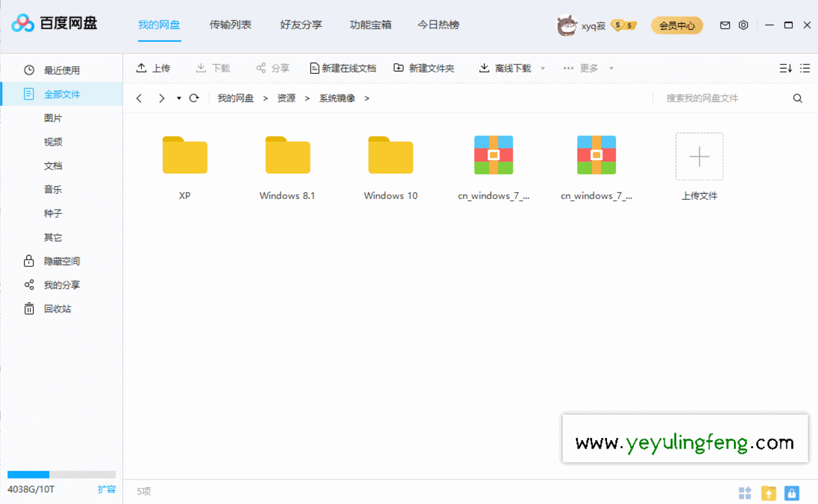Open the 功能宝箱 tab
Image resolution: width=818 pixels, height=504 pixels.
[x=371, y=25]
